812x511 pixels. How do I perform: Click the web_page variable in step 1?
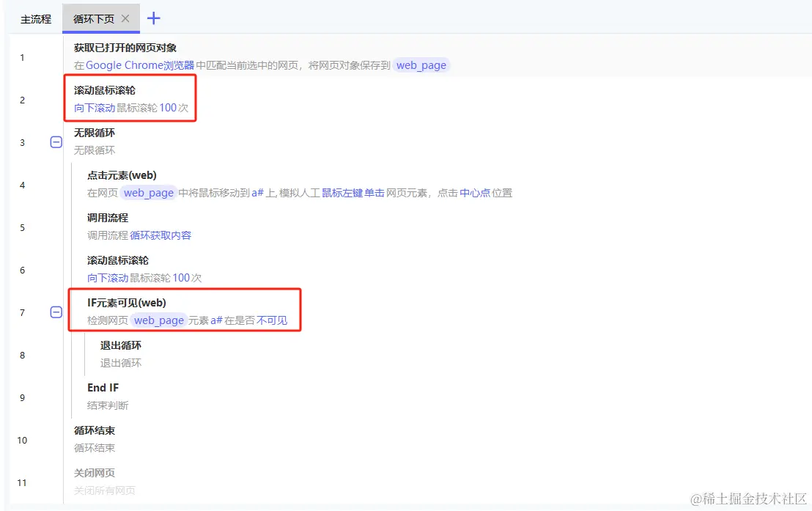point(421,65)
